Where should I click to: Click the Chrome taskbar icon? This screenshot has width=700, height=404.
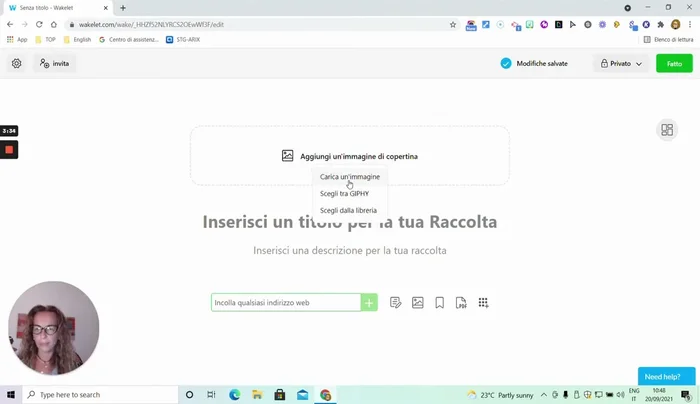coord(325,395)
